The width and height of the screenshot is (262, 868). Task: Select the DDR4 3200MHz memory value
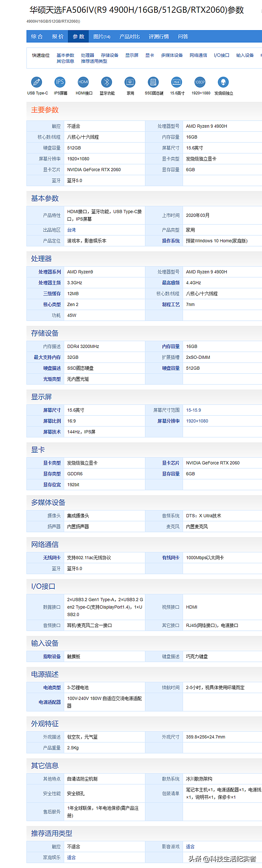pyautogui.click(x=83, y=346)
